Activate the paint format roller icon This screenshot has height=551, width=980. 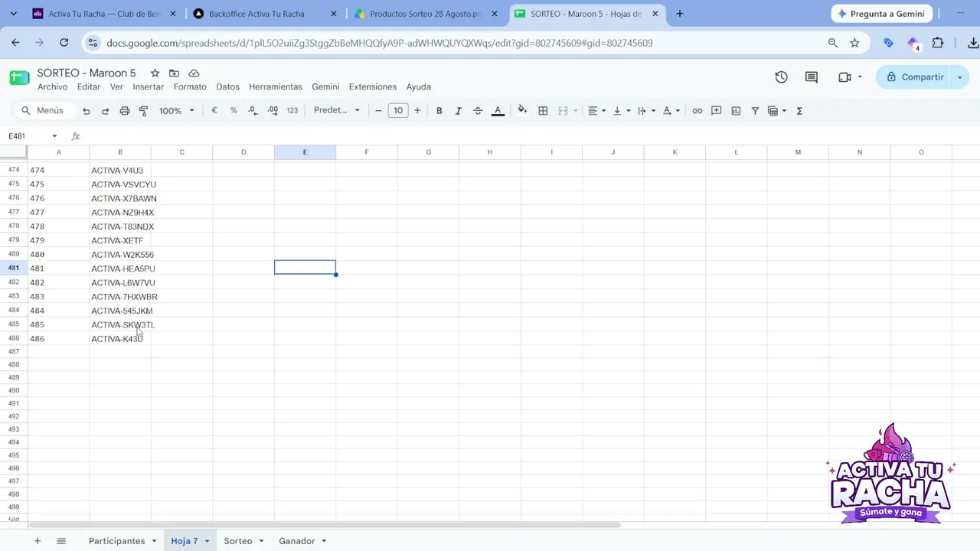(143, 111)
